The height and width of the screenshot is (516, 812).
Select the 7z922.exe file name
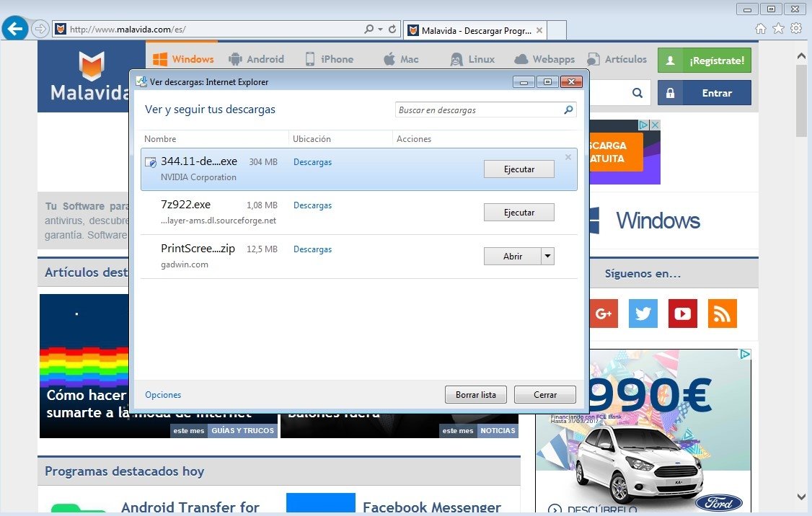click(x=185, y=205)
